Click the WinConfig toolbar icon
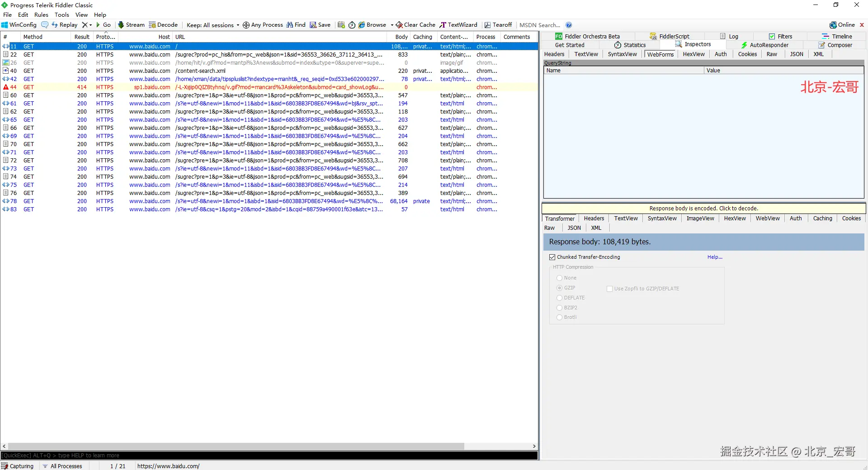Viewport: 868px width, 470px height. click(5, 25)
